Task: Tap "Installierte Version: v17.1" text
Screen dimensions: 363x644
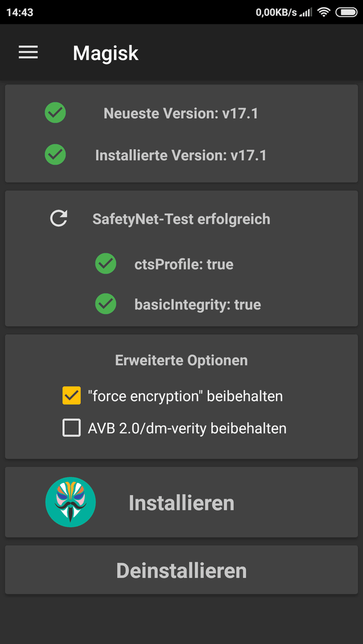Action: (181, 155)
